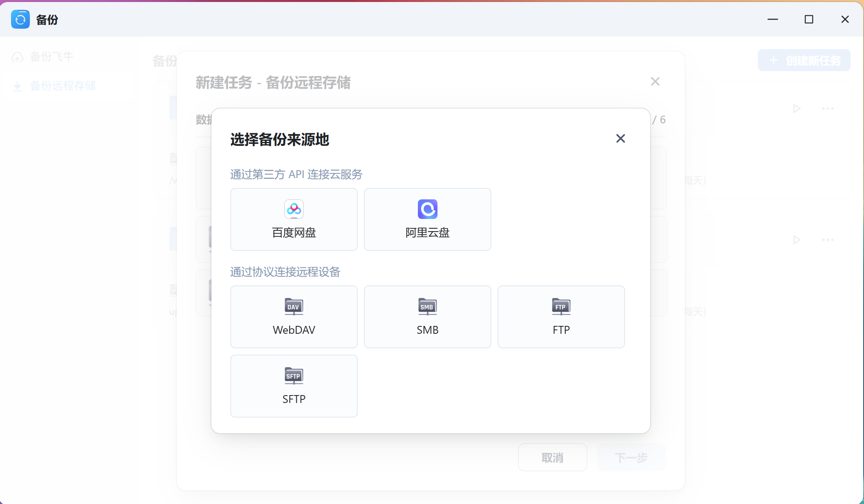Open 备份飞牛 in the sidebar
The height and width of the screenshot is (504, 864).
point(51,57)
